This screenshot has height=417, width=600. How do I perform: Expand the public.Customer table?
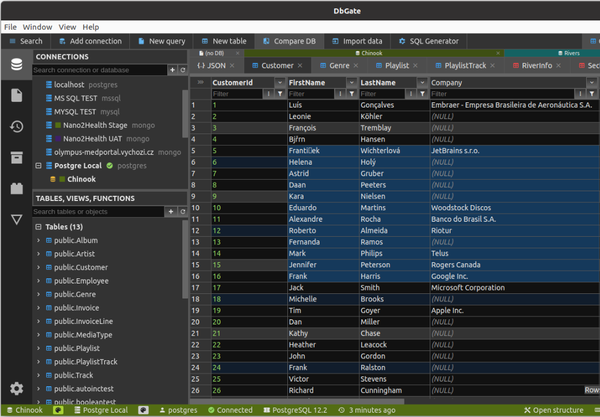(38, 267)
